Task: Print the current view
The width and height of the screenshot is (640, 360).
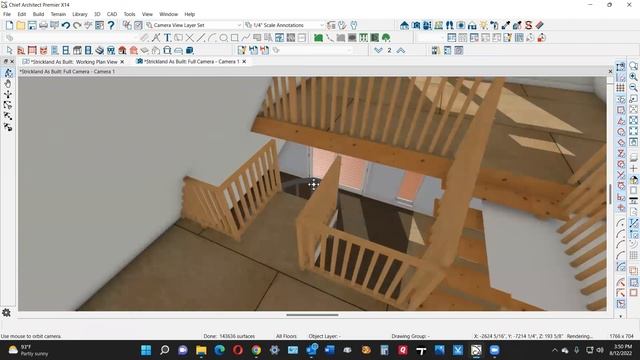Action: click(43, 25)
